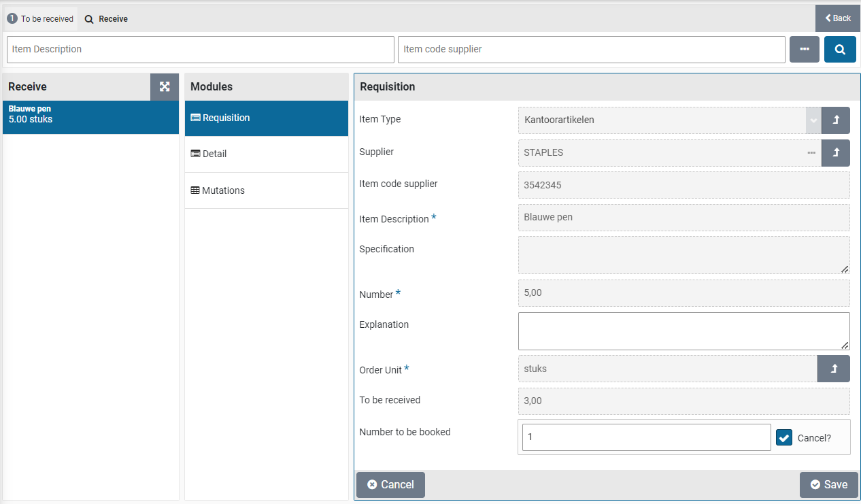Click the arrow icon next to Item Type
861x504 pixels.
836,120
